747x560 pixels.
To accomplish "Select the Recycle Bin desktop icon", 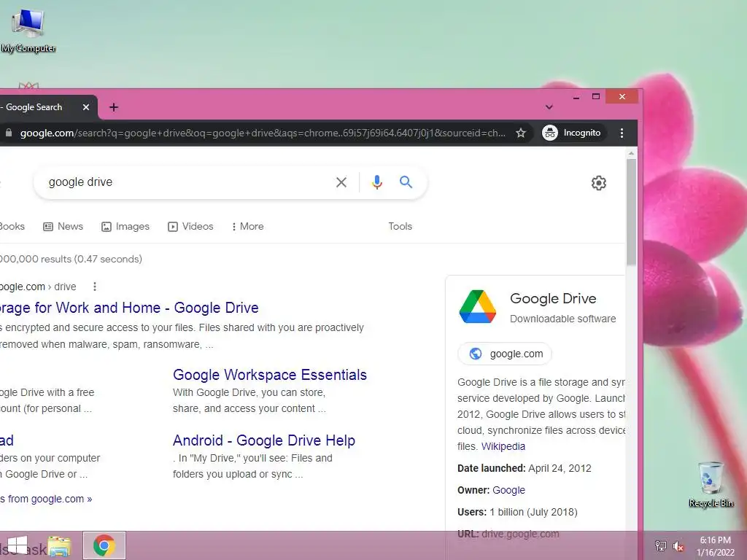I will click(x=711, y=484).
